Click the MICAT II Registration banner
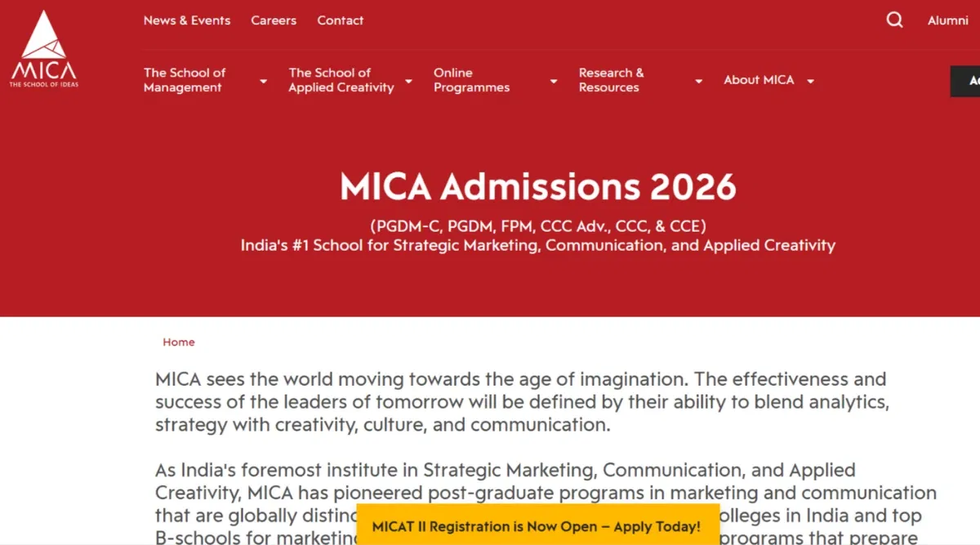 [536, 526]
